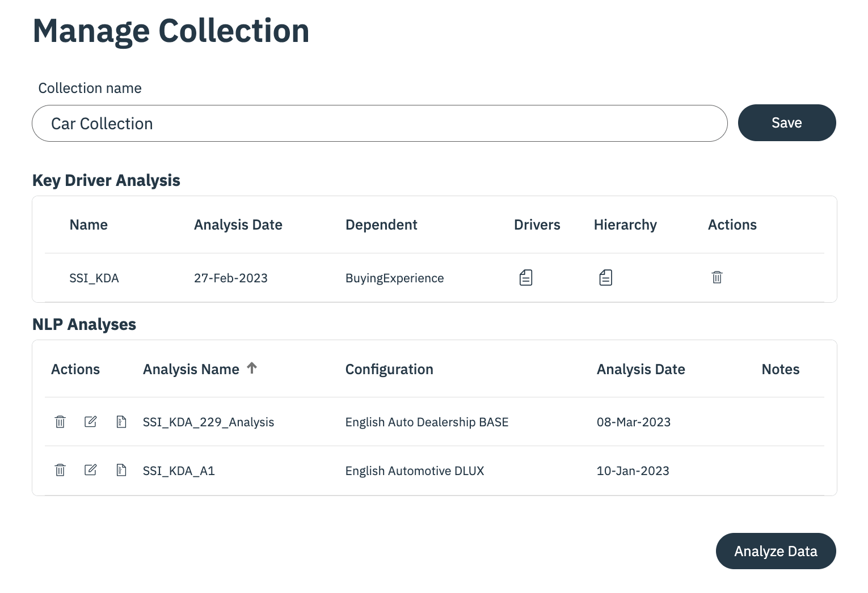The image size is (868, 593).
Task: Click the Name header in Key Driver Analysis
Action: click(88, 225)
